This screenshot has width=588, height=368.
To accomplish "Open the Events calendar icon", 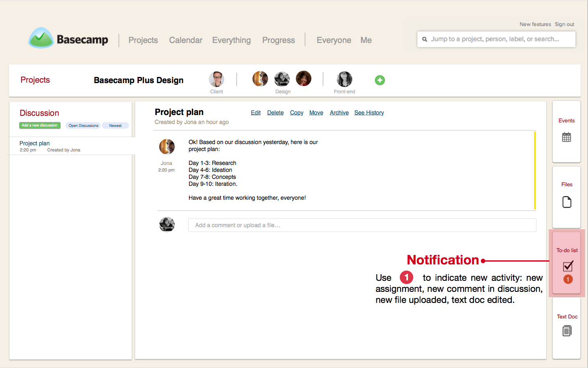I will coord(566,137).
